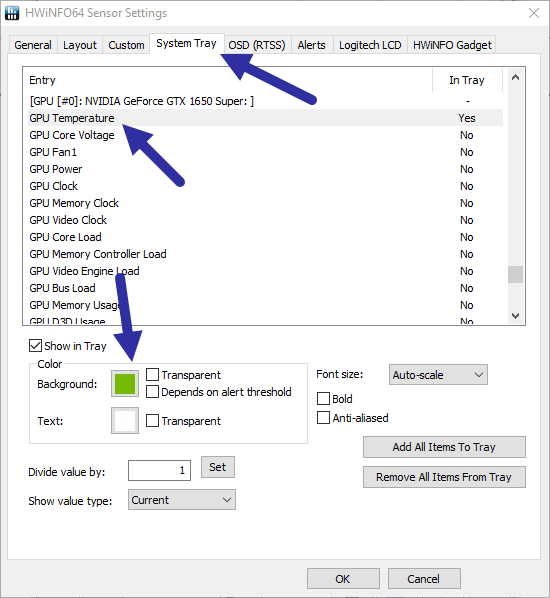Open the Show value type dropdown
This screenshot has width=550, height=598.
(x=182, y=500)
